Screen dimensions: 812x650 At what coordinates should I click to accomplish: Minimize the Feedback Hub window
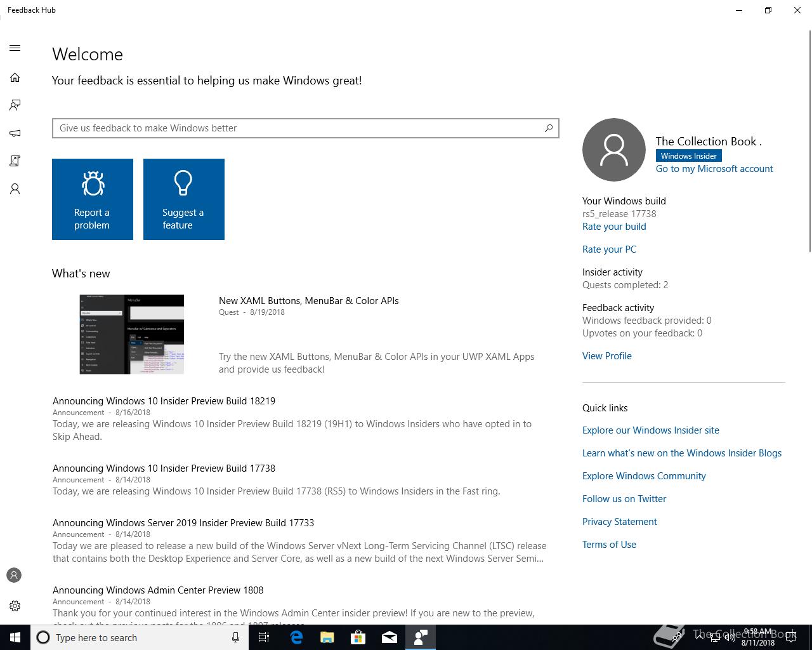click(x=739, y=10)
